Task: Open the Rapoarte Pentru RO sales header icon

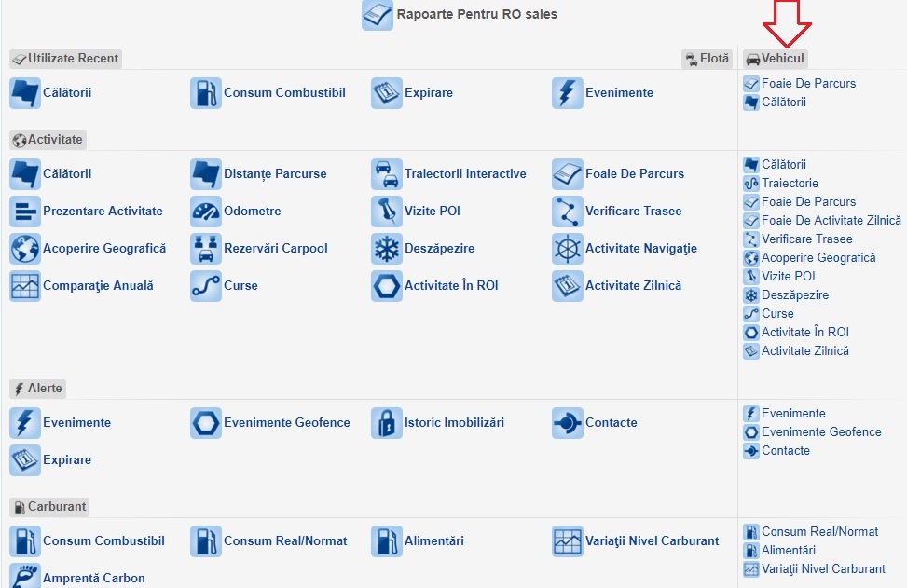Action: point(377,15)
